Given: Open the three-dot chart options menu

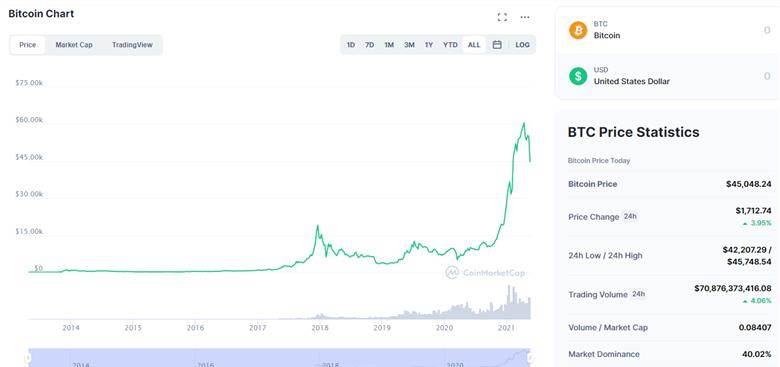Looking at the screenshot, I should (525, 17).
